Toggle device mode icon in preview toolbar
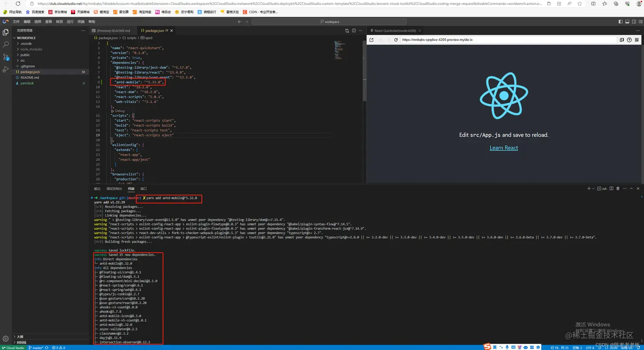 pyautogui.click(x=622, y=40)
